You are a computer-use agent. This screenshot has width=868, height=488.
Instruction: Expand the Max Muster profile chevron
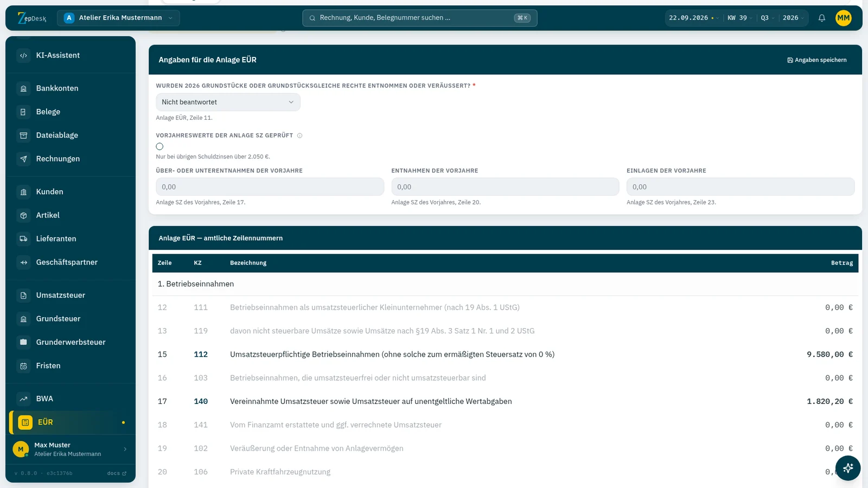(x=125, y=449)
